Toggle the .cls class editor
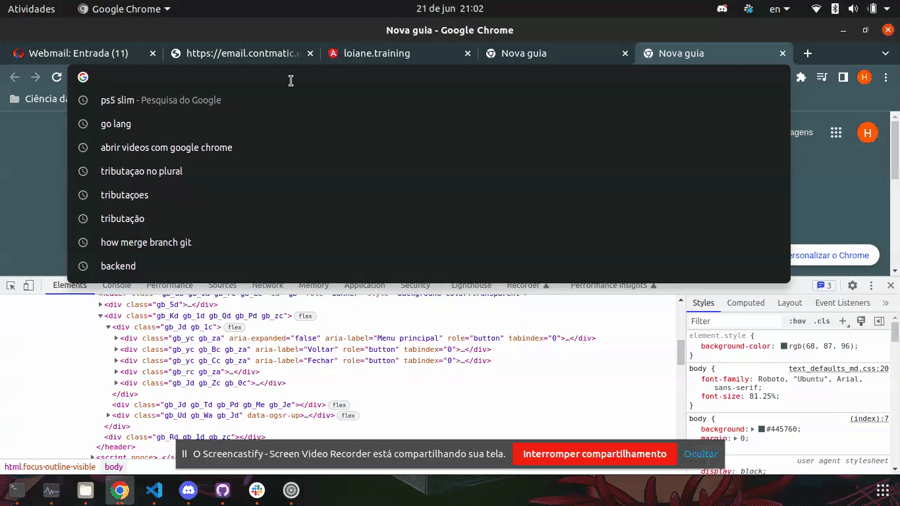 click(822, 321)
